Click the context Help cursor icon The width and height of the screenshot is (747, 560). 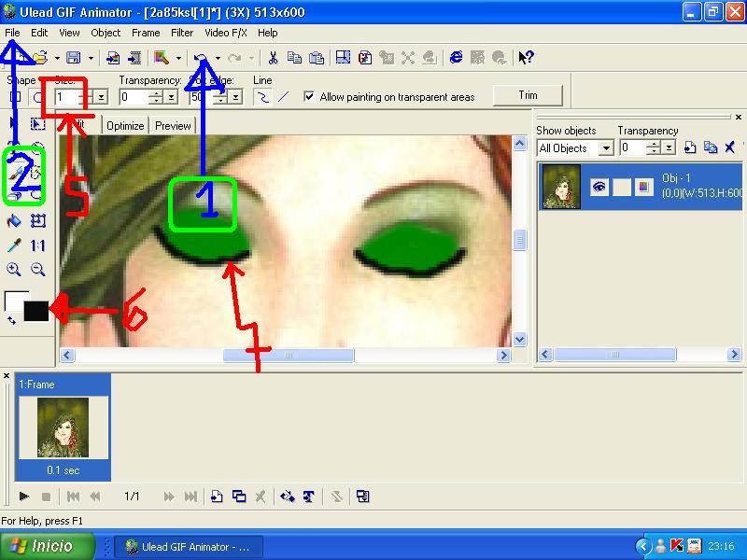coord(526,58)
